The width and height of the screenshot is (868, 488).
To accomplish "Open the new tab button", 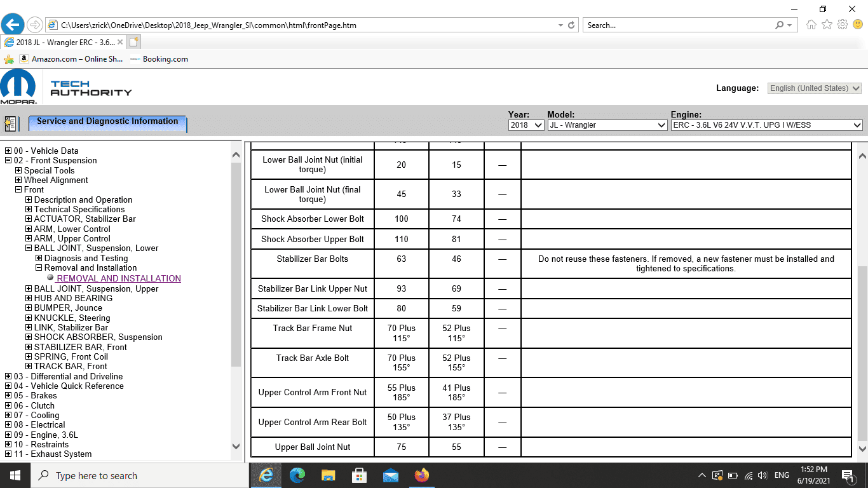I will (x=133, y=42).
